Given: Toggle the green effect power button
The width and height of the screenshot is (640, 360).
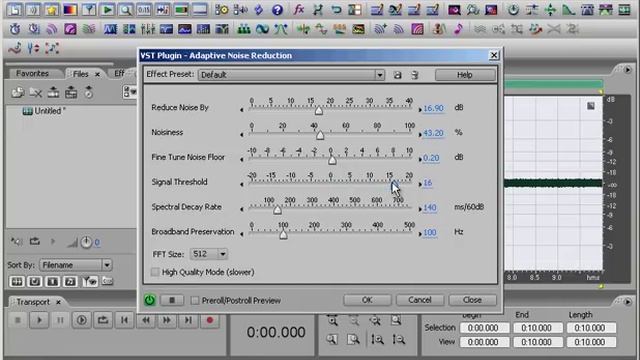Looking at the screenshot, I should pos(149,300).
